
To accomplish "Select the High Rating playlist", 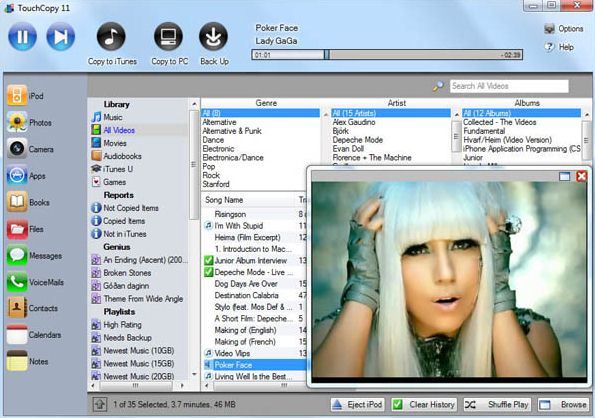I will (116, 325).
